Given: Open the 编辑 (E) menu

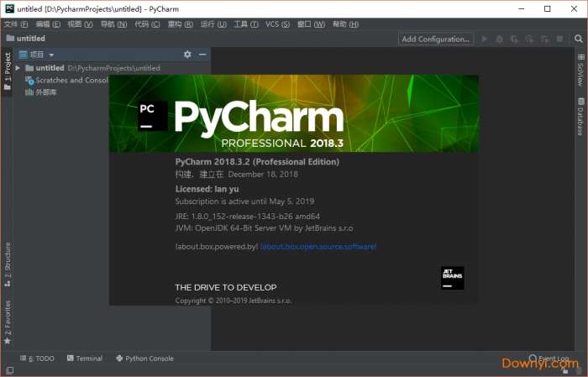Looking at the screenshot, I should [48, 24].
